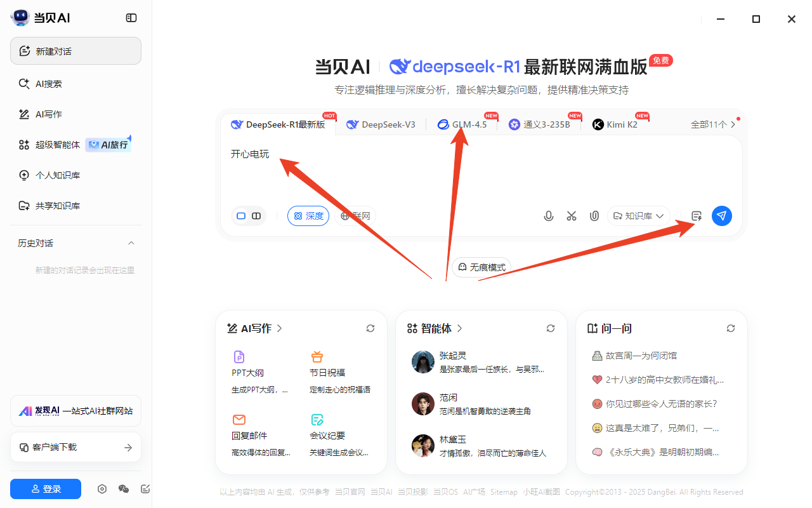Image resolution: width=812 pixels, height=508 pixels.
Task: Open the 知识库 dropdown
Action: tap(639, 216)
